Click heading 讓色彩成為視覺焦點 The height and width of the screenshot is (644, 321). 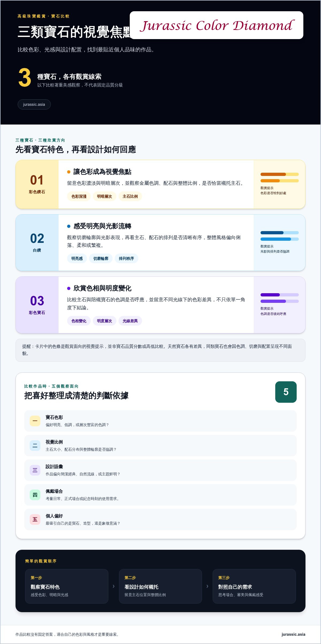coord(102,172)
